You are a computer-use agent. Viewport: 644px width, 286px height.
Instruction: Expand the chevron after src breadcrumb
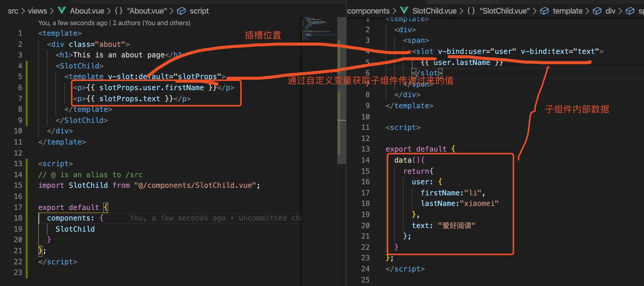[23, 11]
